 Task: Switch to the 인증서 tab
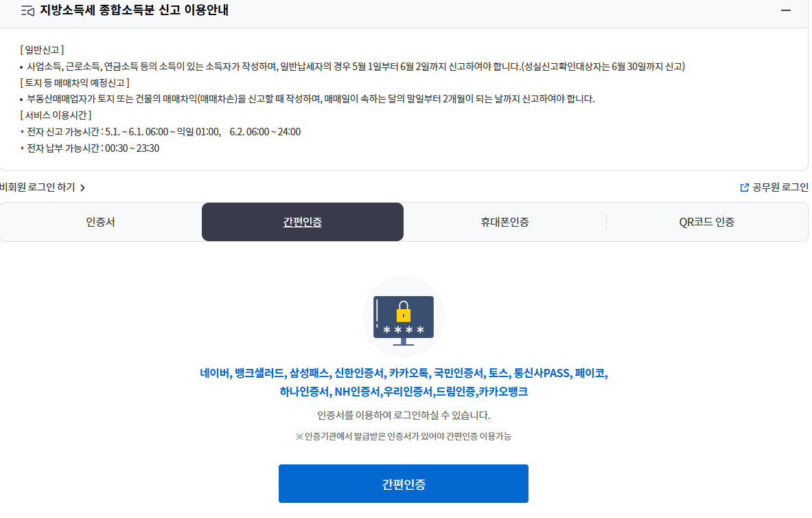point(100,222)
